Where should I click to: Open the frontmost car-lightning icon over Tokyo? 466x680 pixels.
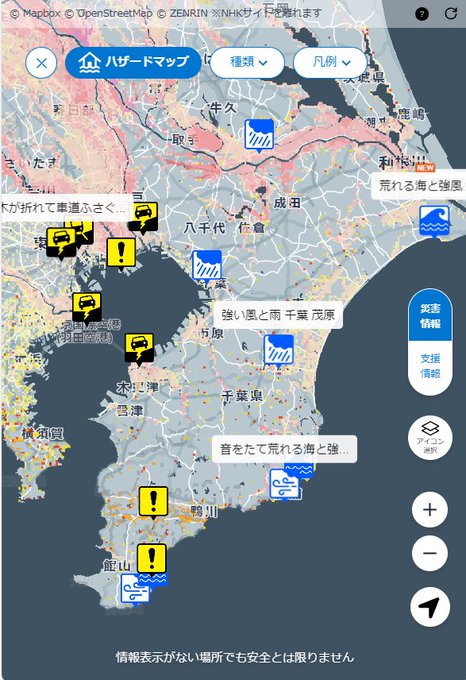(61, 243)
